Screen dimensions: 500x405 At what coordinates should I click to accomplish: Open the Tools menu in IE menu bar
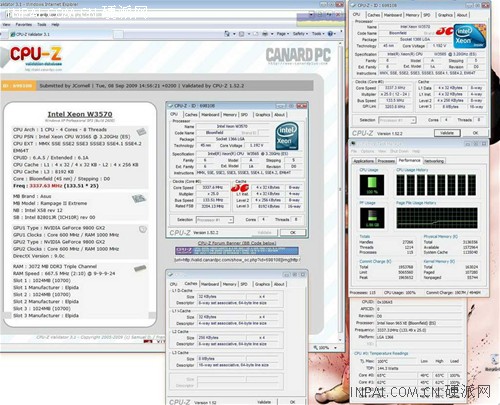click(42, 25)
